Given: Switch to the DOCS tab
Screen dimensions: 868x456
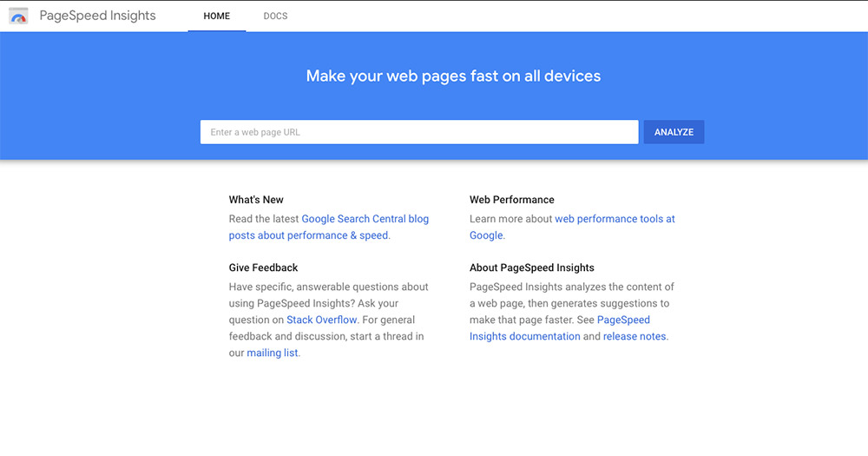Looking at the screenshot, I should click(x=275, y=16).
